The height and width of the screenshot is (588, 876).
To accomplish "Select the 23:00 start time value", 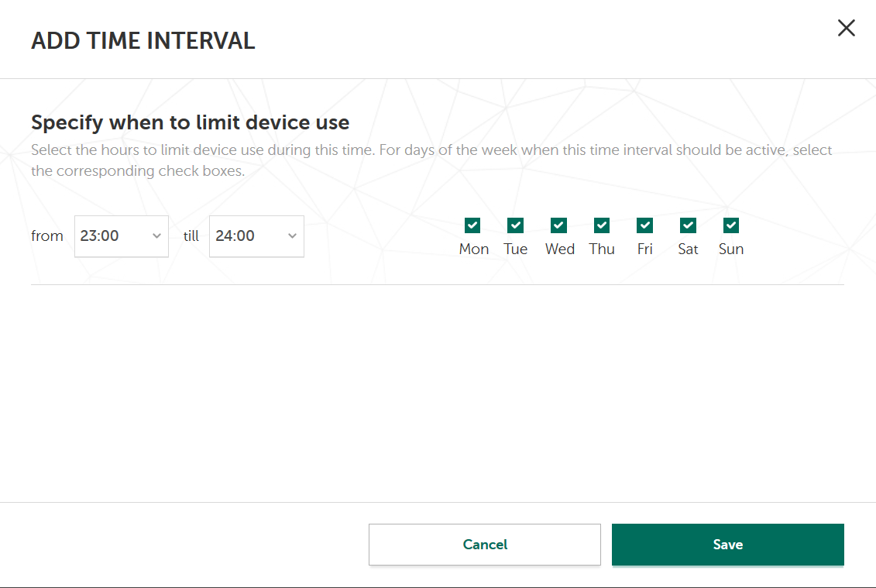I will pyautogui.click(x=100, y=236).
